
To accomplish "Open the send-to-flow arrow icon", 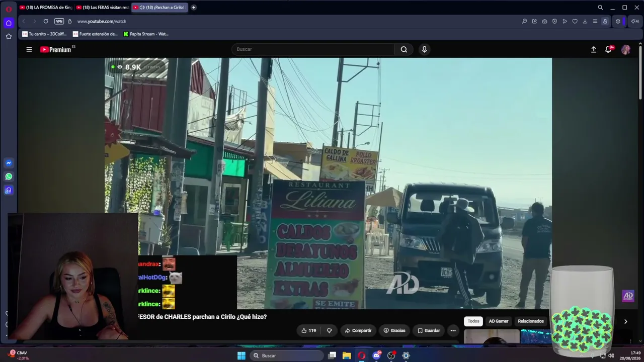I will [x=565, y=21].
